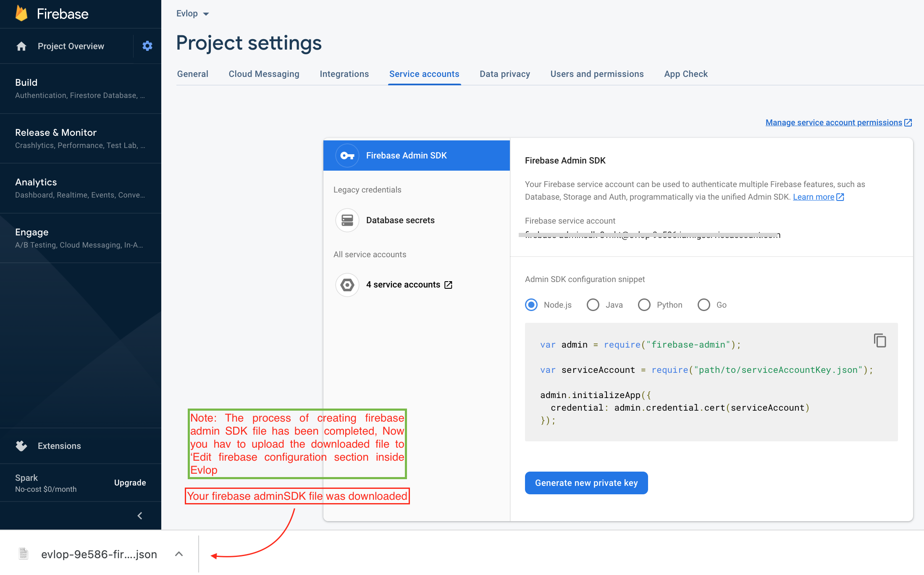Open the App Check tab

pos(686,74)
